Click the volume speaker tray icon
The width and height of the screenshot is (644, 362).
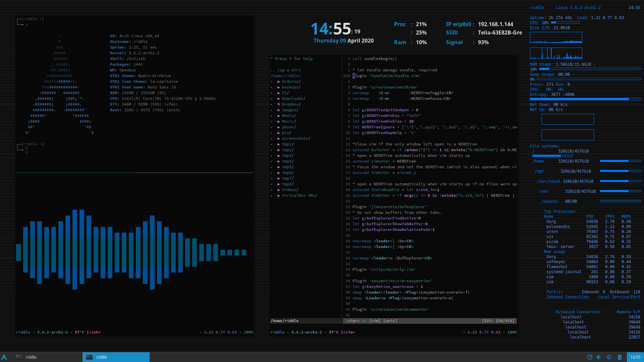click(599, 357)
